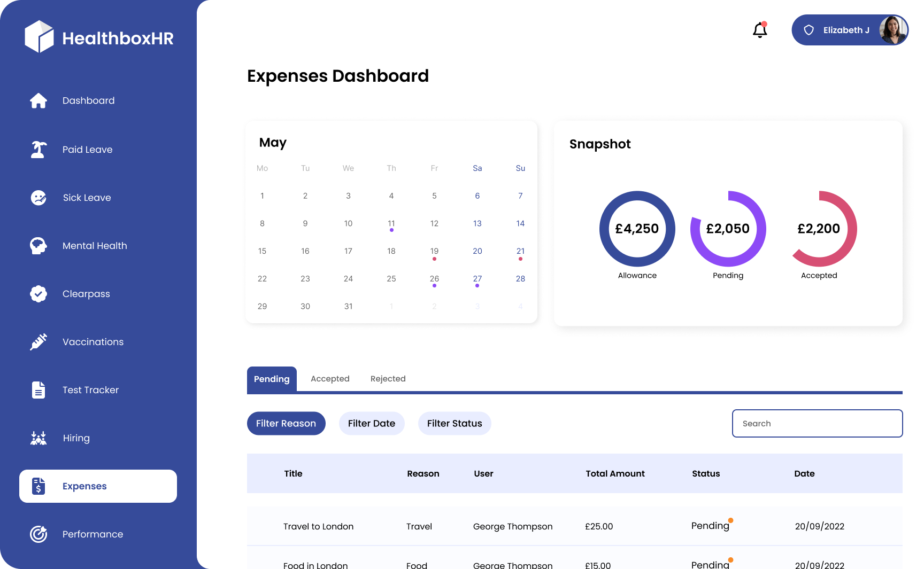Select the Clearpass checkmark badge icon
Screen dimensions: 924x569
click(38, 293)
